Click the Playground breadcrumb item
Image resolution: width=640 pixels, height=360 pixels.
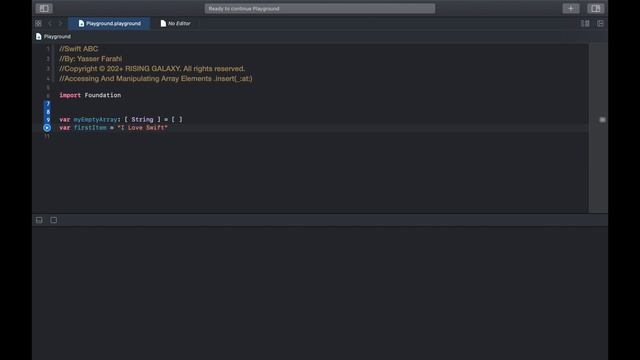53,36
